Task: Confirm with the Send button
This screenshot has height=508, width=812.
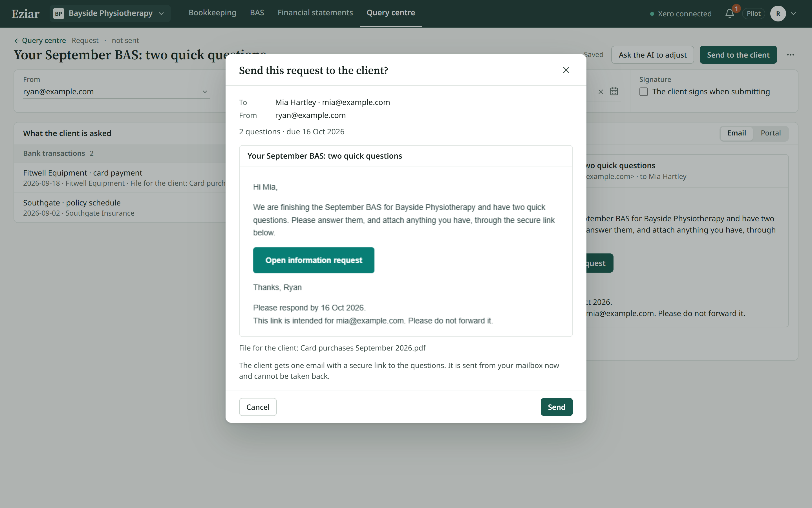Action: pos(557,407)
